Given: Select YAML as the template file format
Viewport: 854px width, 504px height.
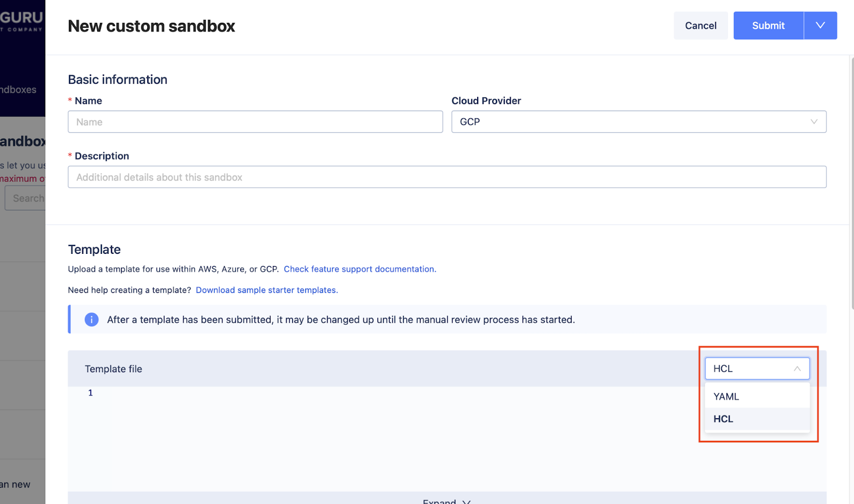Looking at the screenshot, I should pos(726,396).
